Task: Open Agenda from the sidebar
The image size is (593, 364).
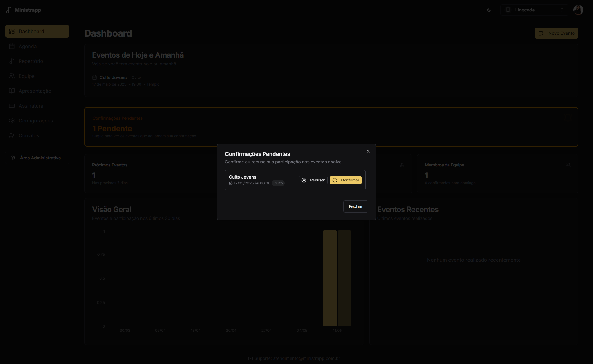Action: (x=28, y=46)
